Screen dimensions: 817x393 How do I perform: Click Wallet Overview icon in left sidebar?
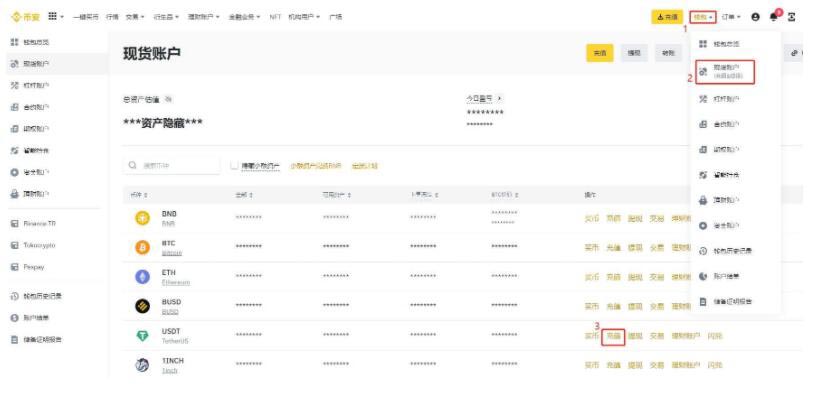pos(15,42)
